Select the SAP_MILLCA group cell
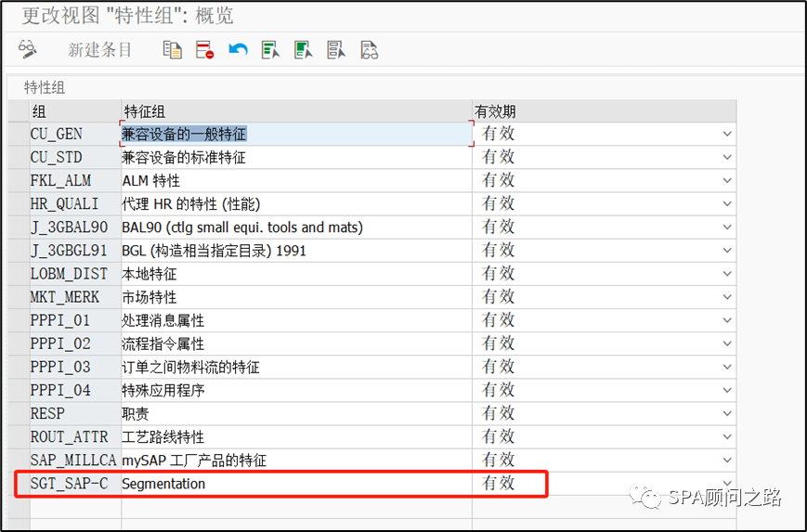The height and width of the screenshot is (532, 807). (74, 460)
